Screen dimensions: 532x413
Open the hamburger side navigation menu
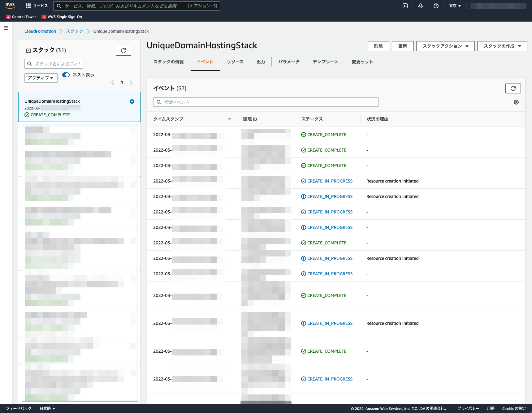pos(6,28)
